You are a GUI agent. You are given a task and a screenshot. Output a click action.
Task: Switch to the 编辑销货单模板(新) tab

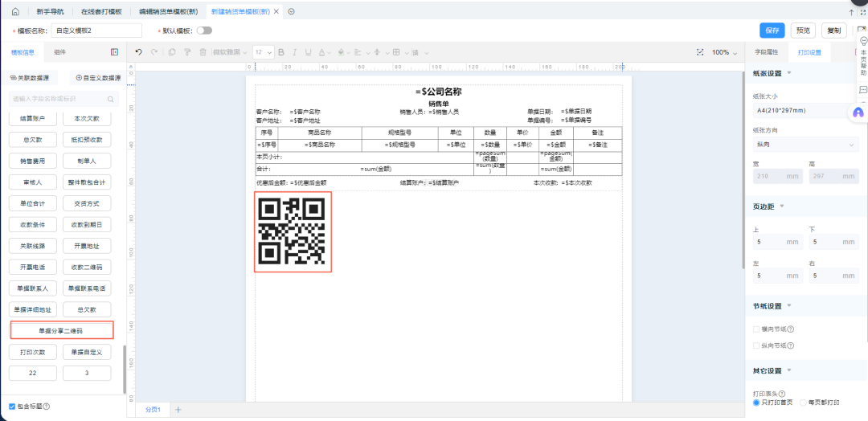click(168, 11)
